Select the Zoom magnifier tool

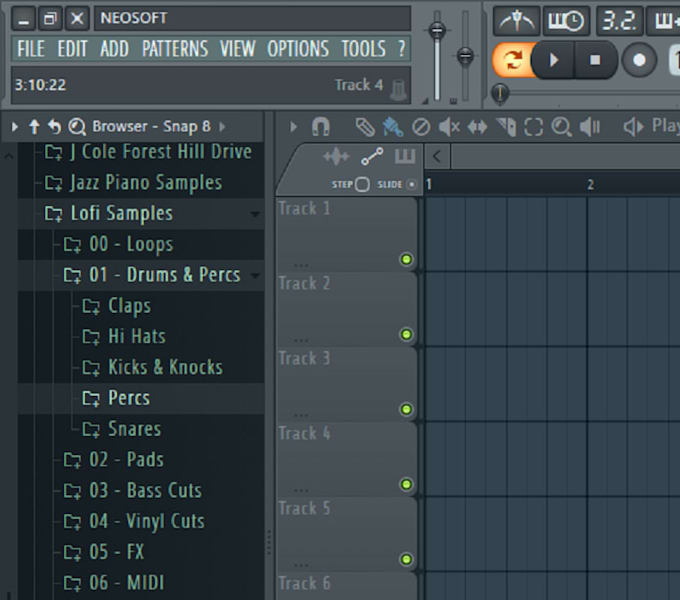561,127
